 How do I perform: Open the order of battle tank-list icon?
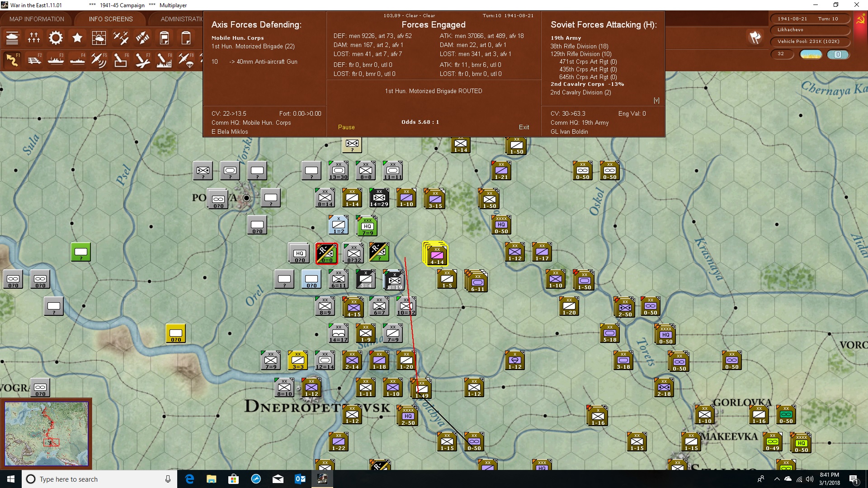click(x=12, y=38)
